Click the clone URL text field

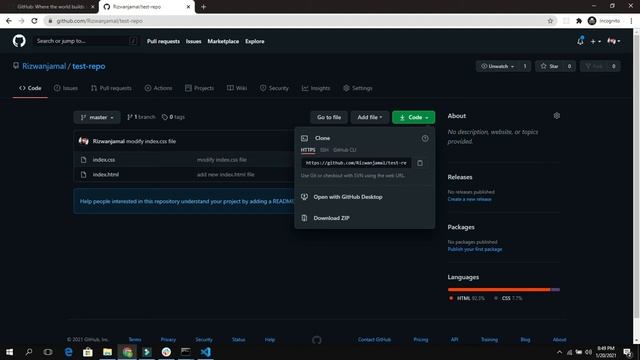[x=356, y=163]
